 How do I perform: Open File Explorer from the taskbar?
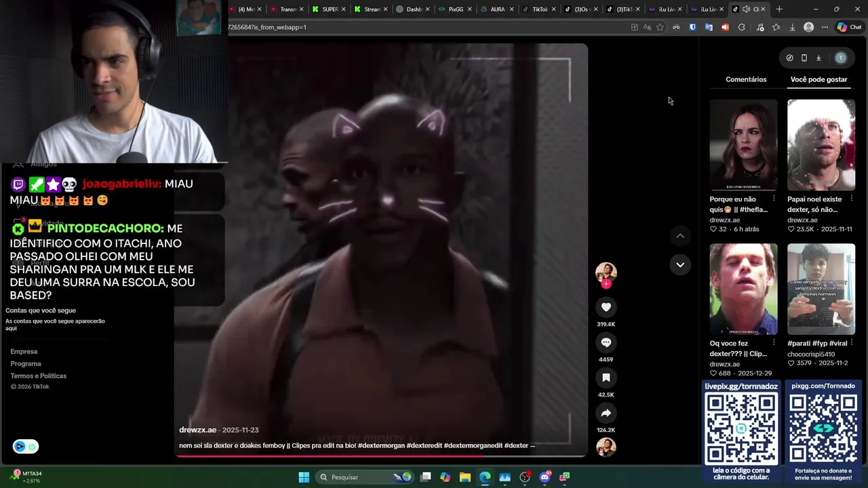pyautogui.click(x=465, y=477)
